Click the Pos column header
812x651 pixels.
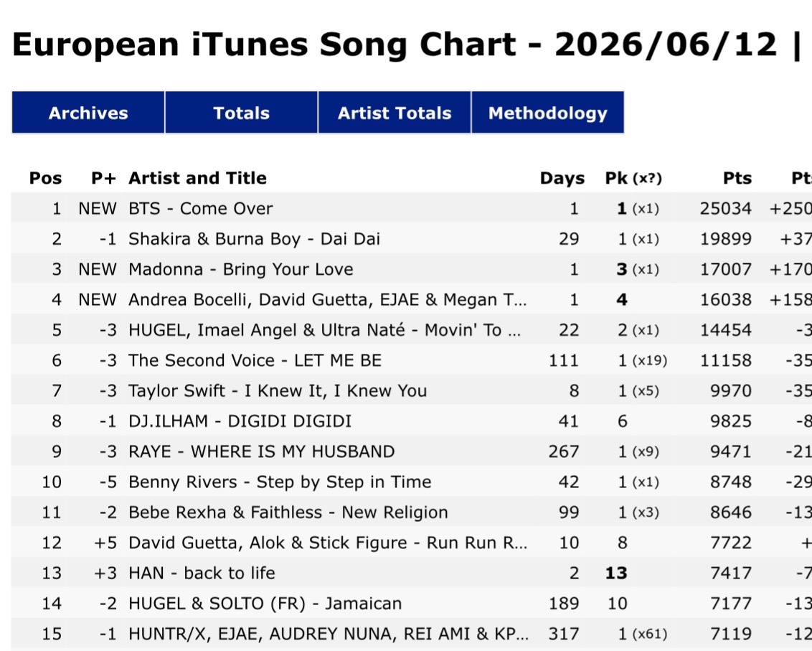[x=46, y=178]
